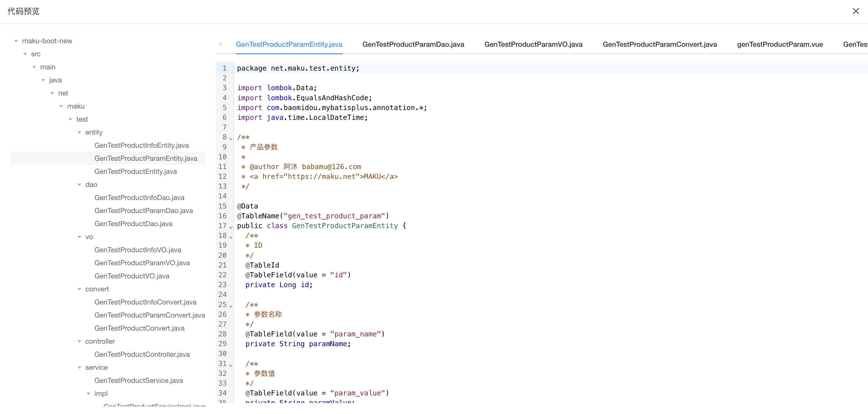Collapse the maku-boot-new root folder
This screenshot has height=414, width=868.
pyautogui.click(x=16, y=41)
